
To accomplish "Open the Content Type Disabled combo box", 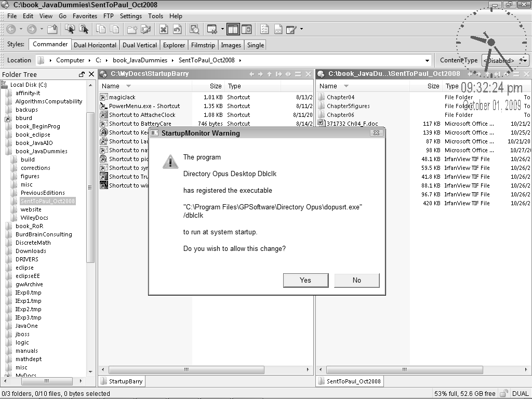I will click(x=505, y=61).
